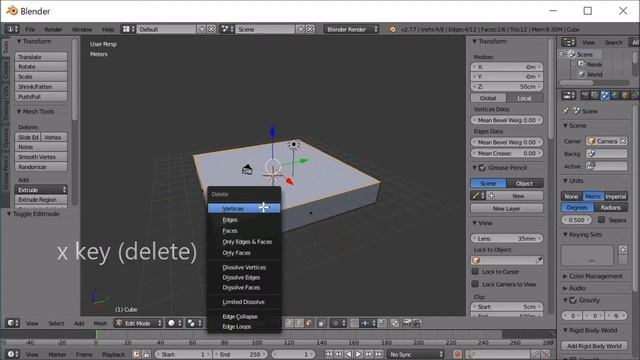The height and width of the screenshot is (360, 640).
Task: Open the Blender Render engine dropdown
Action: click(351, 29)
